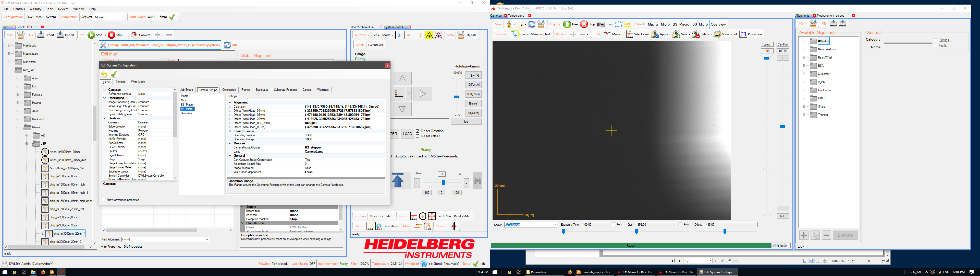Click the LOAD button in Stage panel
The width and height of the screenshot is (980, 276).
pos(408,134)
